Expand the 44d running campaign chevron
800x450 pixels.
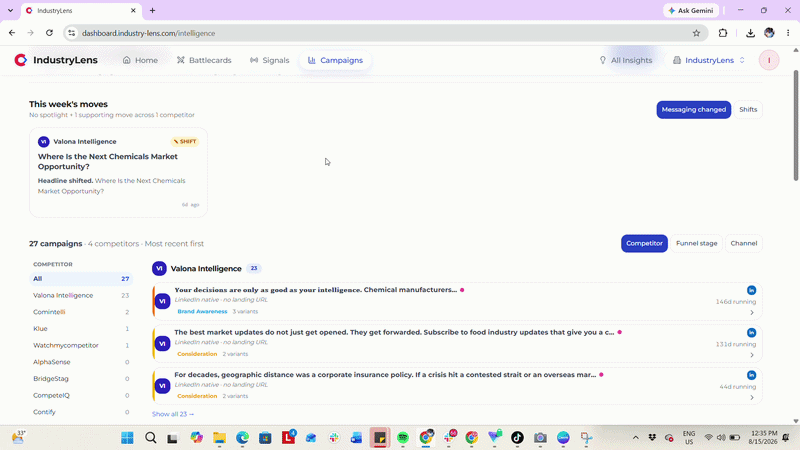coord(752,397)
